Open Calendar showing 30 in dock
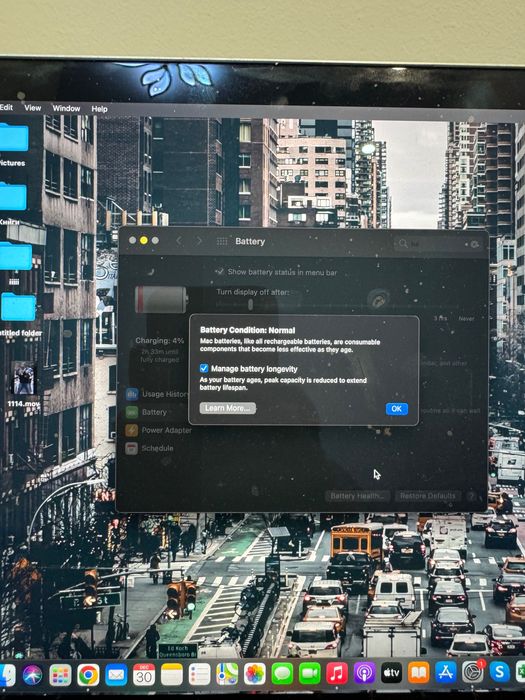This screenshot has width=525, height=700. coord(144,675)
